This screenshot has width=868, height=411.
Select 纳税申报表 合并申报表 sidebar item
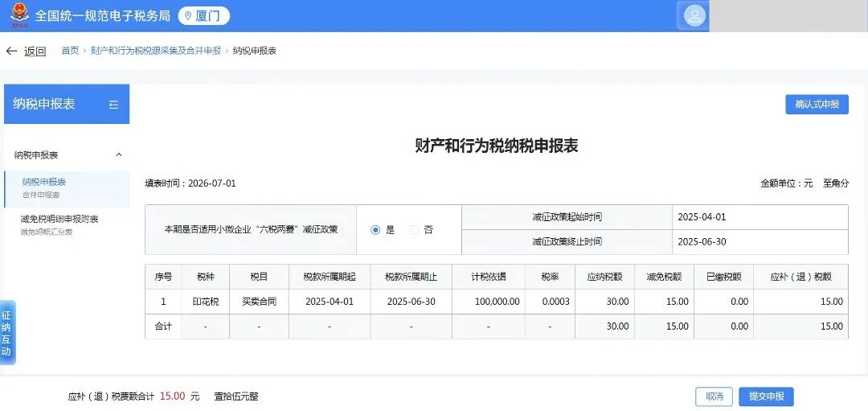coord(67,188)
